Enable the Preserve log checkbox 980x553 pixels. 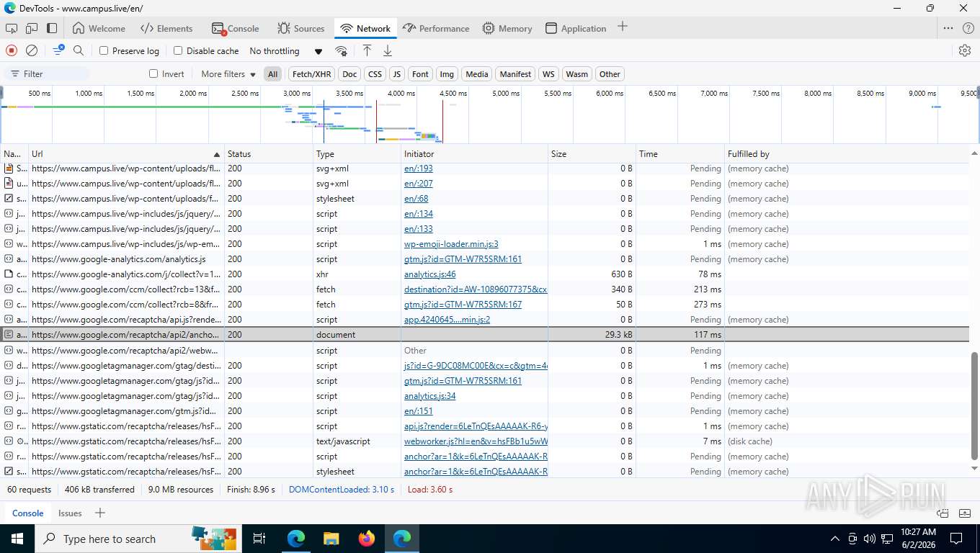pos(104,50)
